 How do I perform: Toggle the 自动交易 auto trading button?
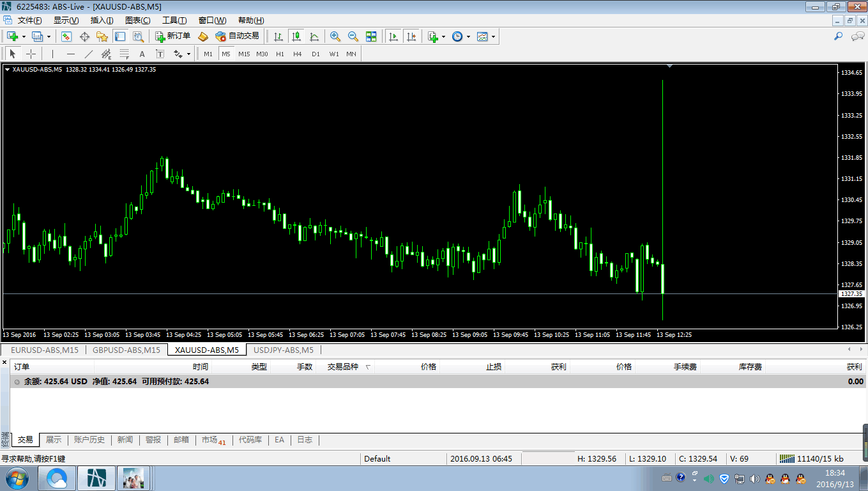(x=237, y=36)
